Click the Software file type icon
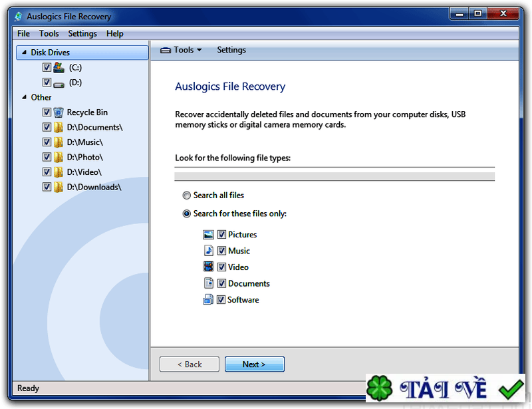The image size is (532, 409). coord(208,299)
